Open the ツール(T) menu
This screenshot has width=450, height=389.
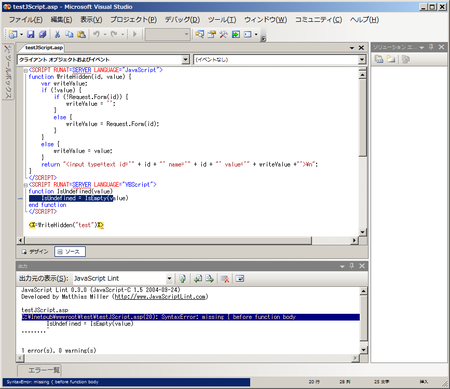(x=222, y=20)
